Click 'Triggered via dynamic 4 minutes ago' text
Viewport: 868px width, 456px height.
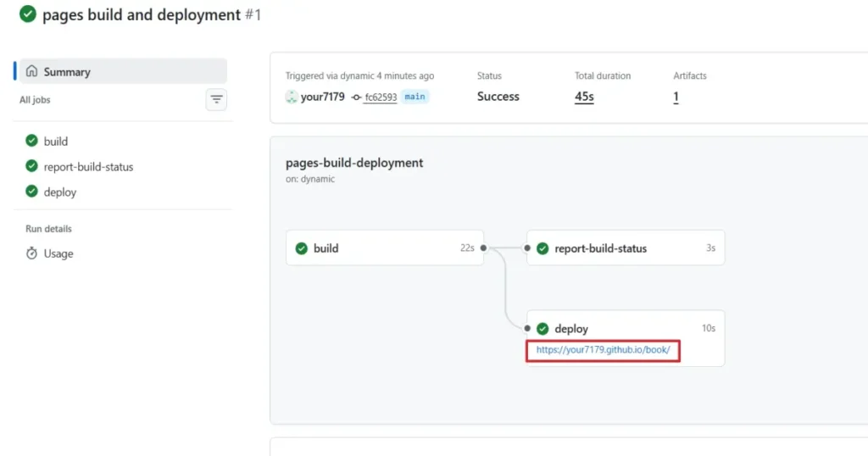[x=359, y=75]
